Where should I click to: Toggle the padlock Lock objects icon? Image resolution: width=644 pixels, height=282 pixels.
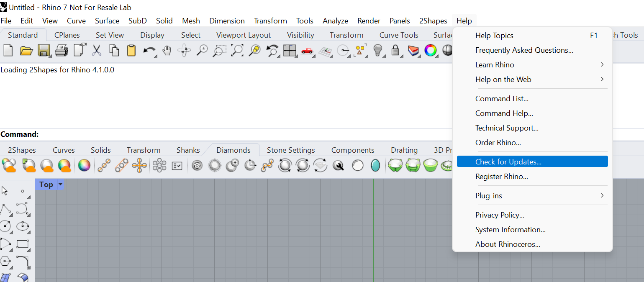click(x=395, y=51)
